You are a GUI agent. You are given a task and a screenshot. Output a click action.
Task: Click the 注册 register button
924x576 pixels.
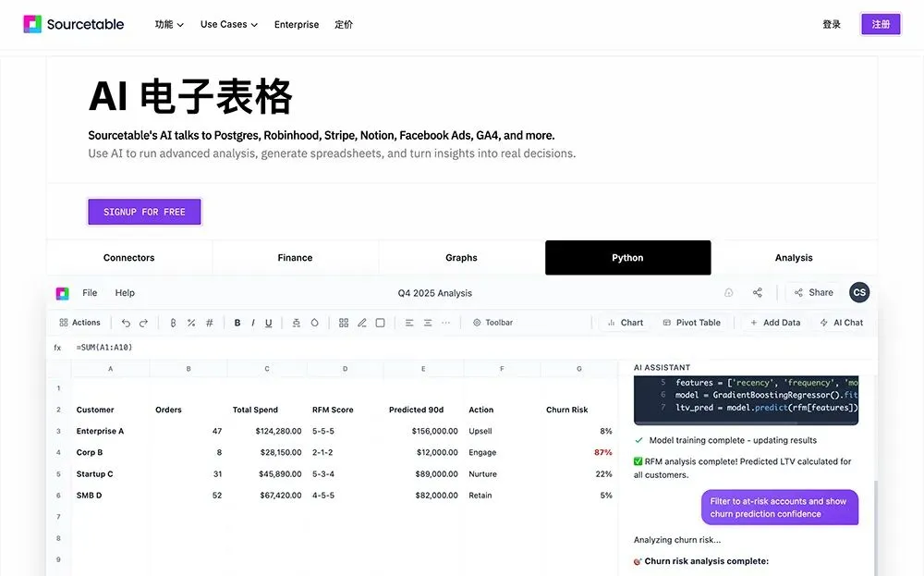[881, 24]
